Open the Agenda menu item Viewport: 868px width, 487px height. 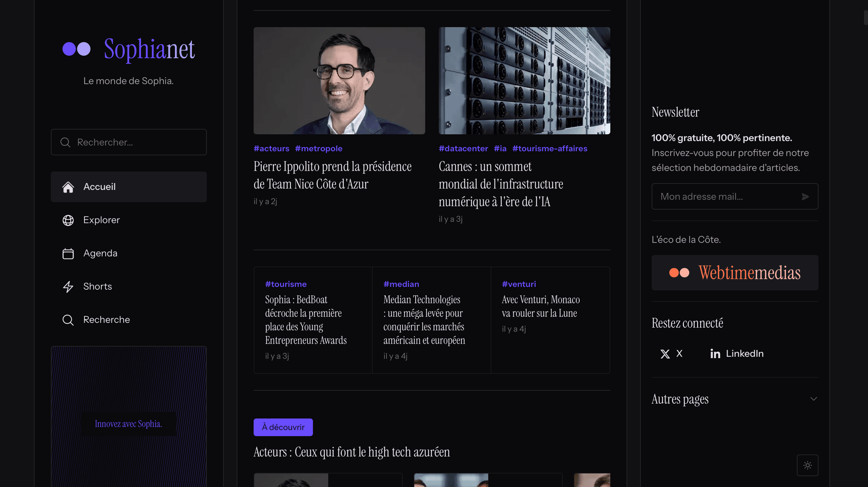click(x=129, y=253)
